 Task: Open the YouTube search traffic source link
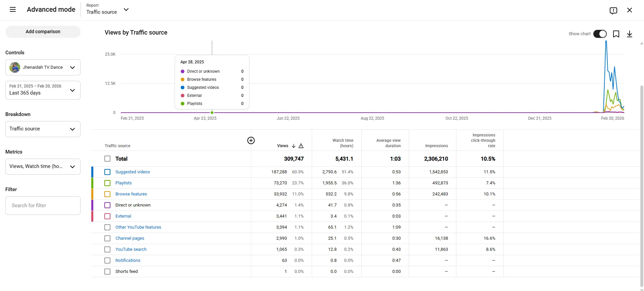tap(131, 249)
